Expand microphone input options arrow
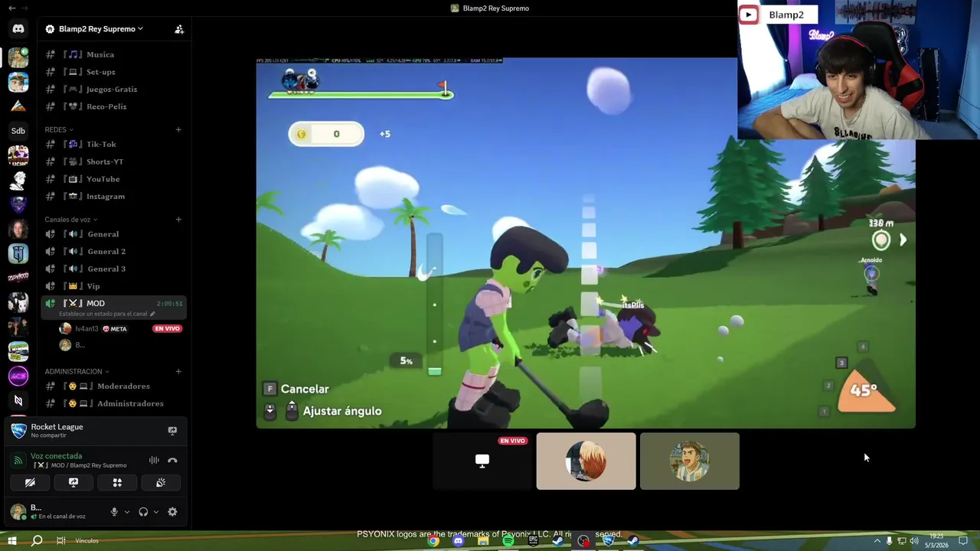This screenshot has height=551, width=980. tap(127, 512)
